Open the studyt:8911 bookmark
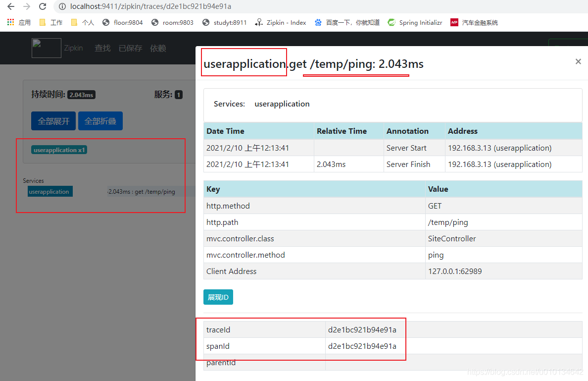 tap(224, 22)
